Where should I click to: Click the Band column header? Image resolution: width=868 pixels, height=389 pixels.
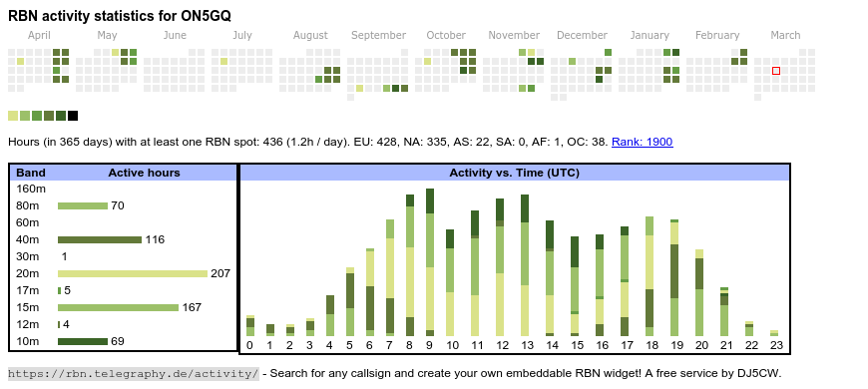tap(31, 173)
